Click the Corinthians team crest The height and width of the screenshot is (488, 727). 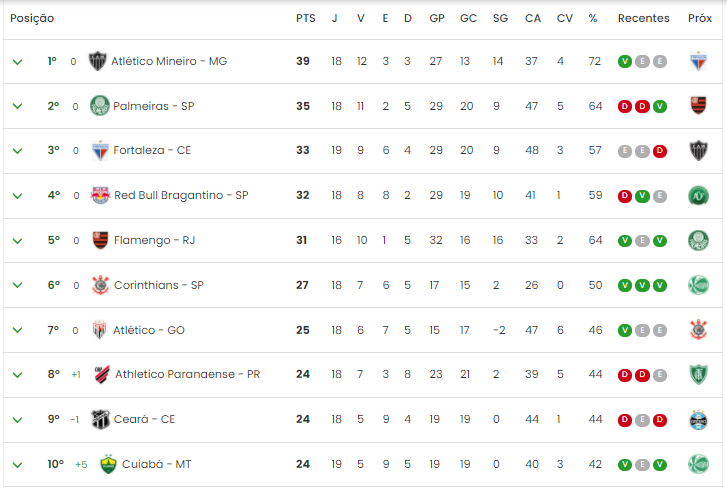click(x=100, y=285)
